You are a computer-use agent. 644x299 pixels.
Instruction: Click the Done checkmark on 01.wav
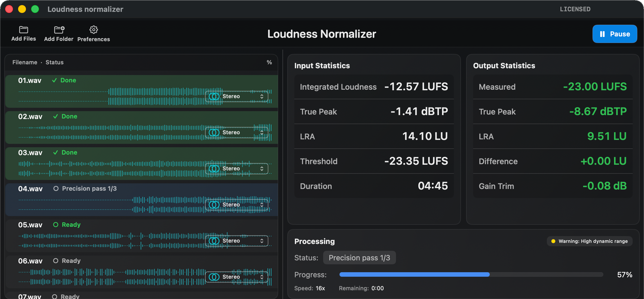55,80
